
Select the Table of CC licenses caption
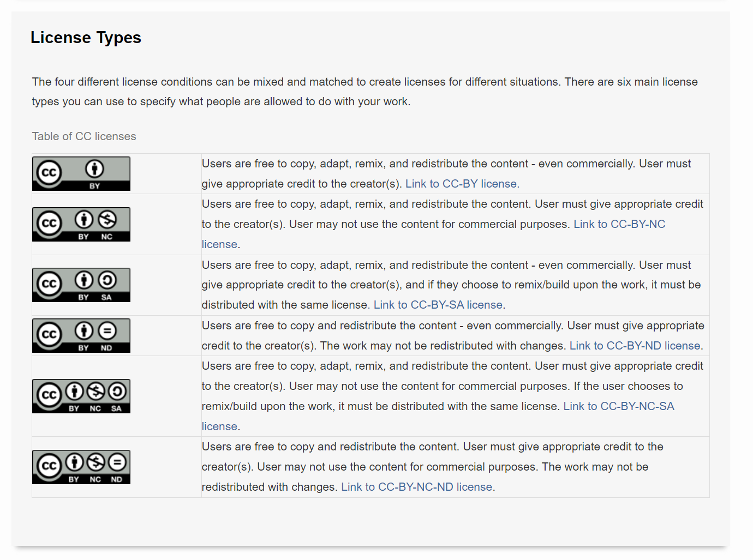tap(83, 136)
